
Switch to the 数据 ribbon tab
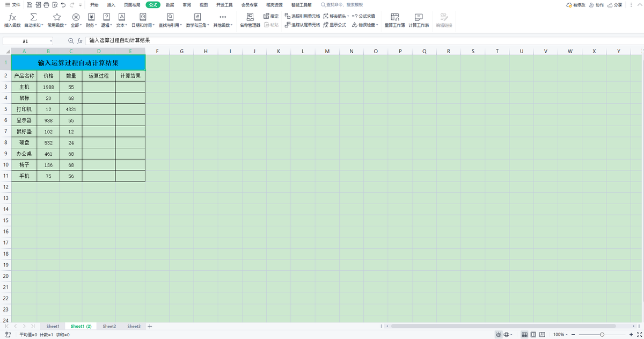(x=170, y=4)
